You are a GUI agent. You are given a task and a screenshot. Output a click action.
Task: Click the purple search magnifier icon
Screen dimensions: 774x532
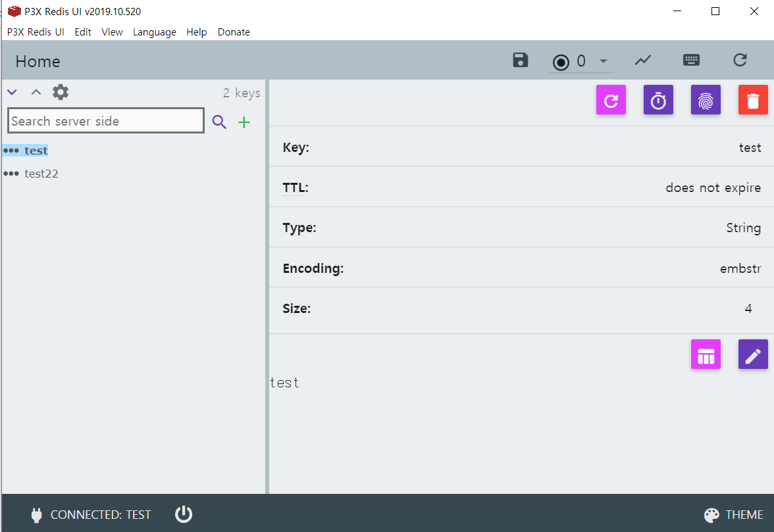(219, 122)
